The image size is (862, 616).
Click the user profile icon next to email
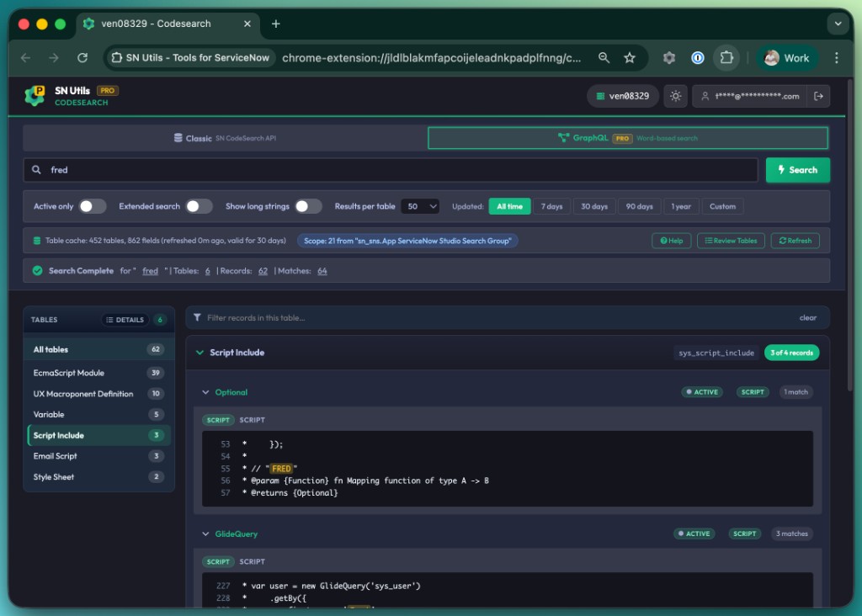(x=705, y=96)
